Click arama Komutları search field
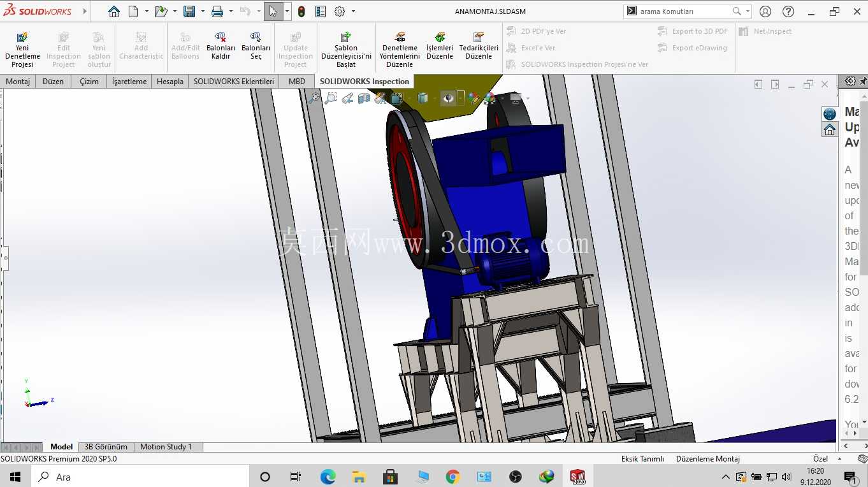The width and height of the screenshot is (868, 487). point(683,11)
